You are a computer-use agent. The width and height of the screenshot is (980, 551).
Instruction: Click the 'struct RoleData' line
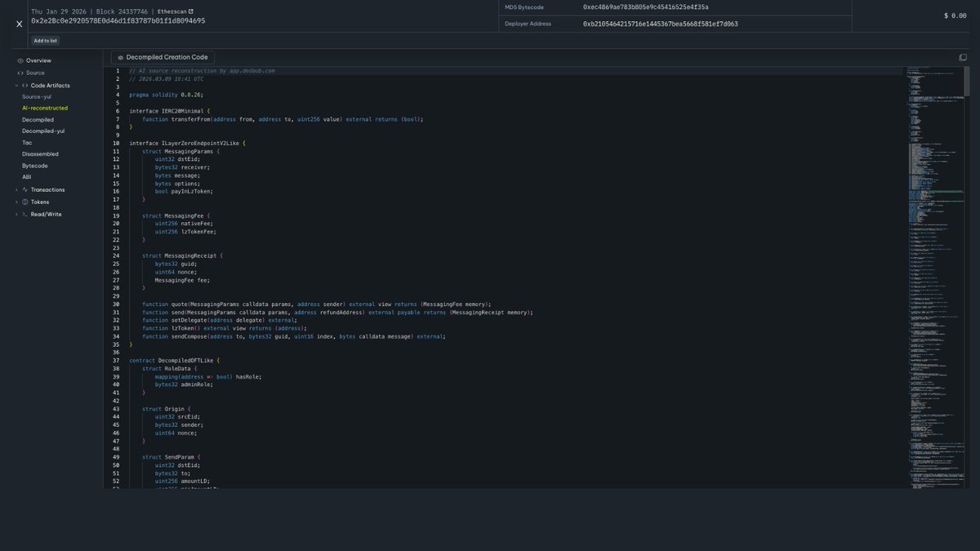point(168,368)
